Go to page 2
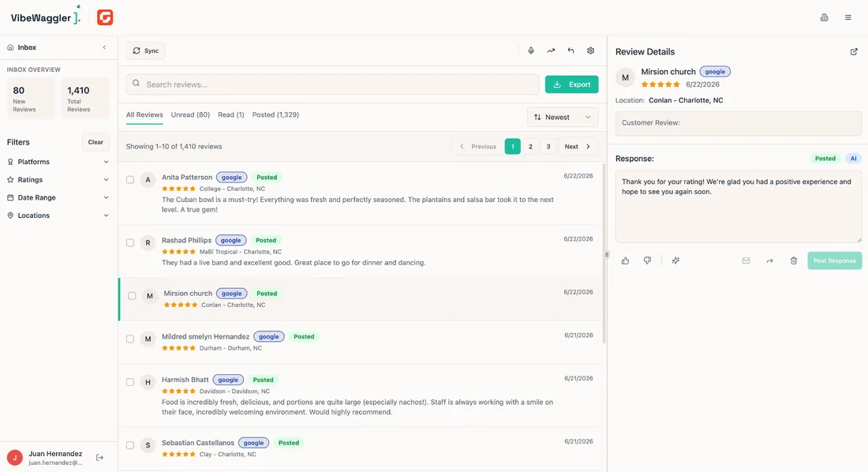 point(530,146)
